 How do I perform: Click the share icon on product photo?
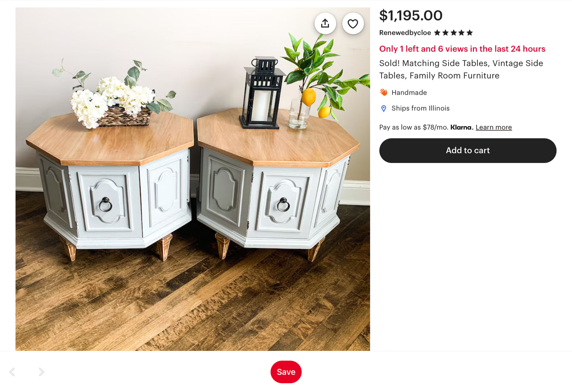pyautogui.click(x=325, y=23)
